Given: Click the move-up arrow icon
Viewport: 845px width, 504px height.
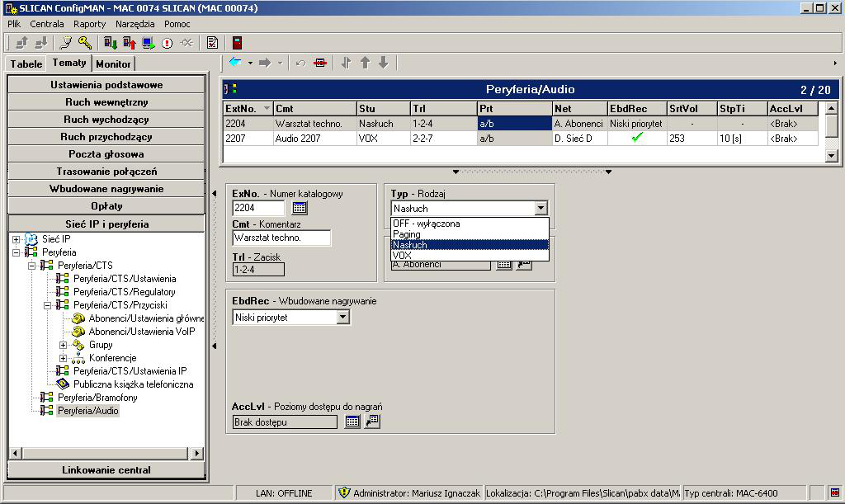Looking at the screenshot, I should 365,63.
